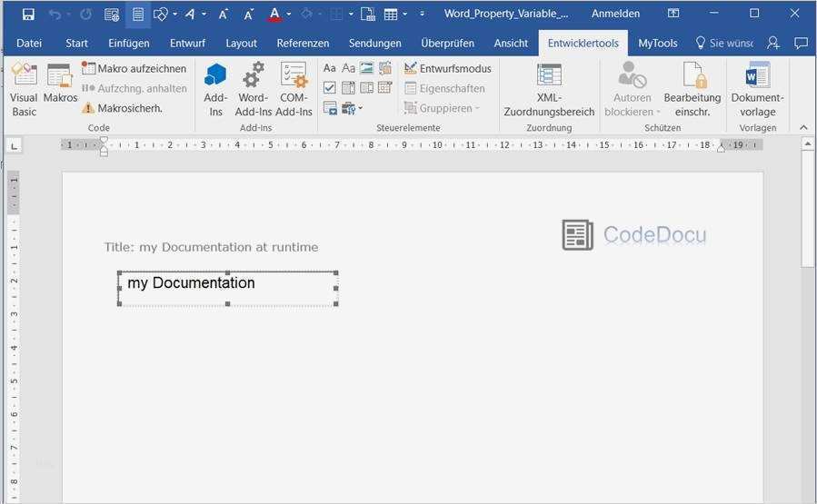Viewport: 817px width, 504px height.
Task: Apply the red font color
Action: 274,14
